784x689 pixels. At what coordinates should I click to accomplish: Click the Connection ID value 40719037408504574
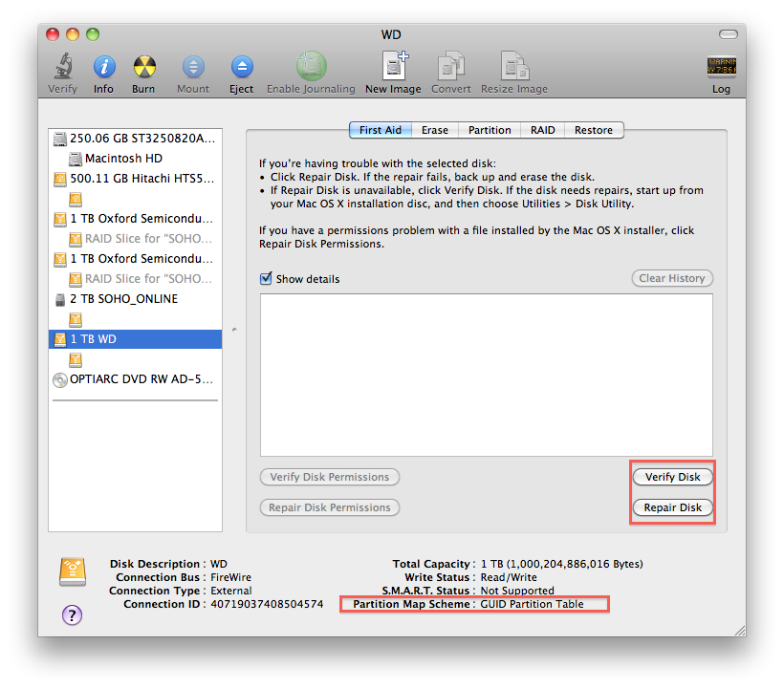click(x=267, y=604)
